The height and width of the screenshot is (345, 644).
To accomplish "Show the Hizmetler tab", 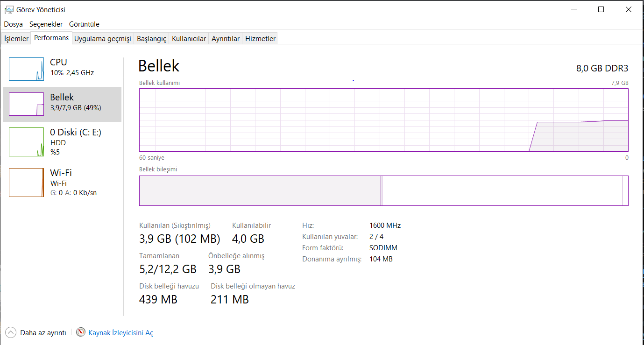I will click(260, 39).
